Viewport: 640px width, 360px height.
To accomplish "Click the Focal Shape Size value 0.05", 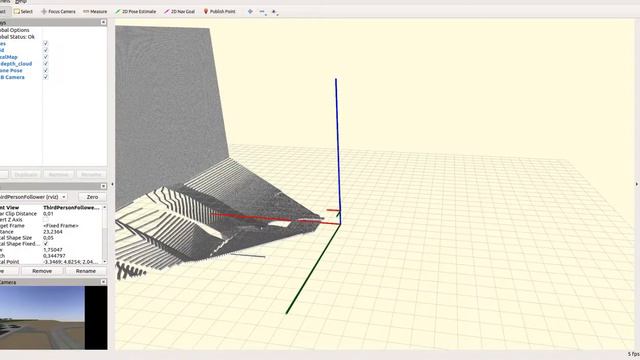I will pyautogui.click(x=48, y=238).
